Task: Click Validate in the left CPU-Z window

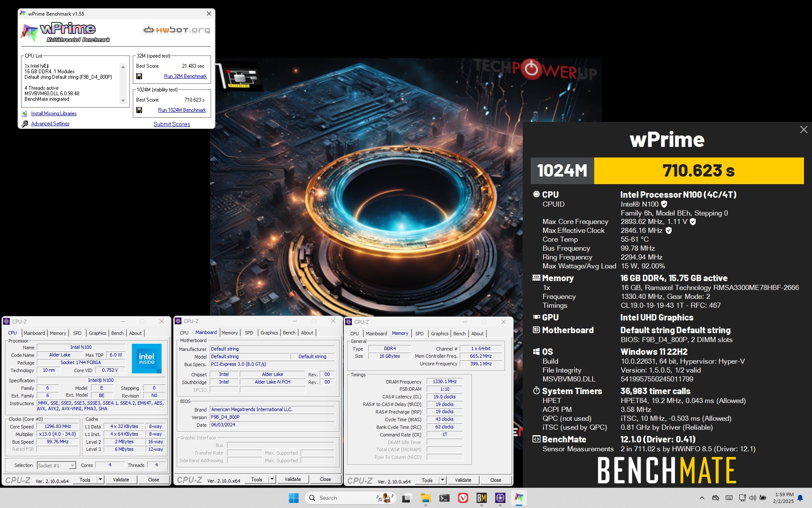Action: pos(121,480)
